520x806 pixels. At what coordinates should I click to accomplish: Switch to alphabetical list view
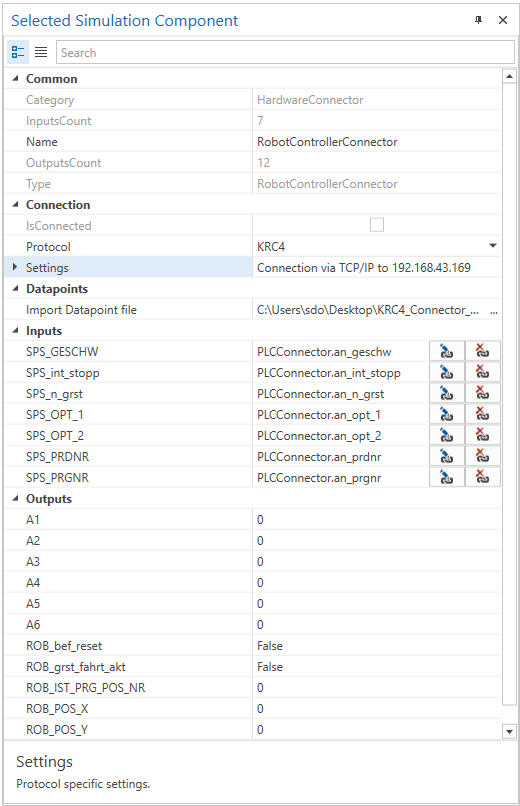(41, 52)
